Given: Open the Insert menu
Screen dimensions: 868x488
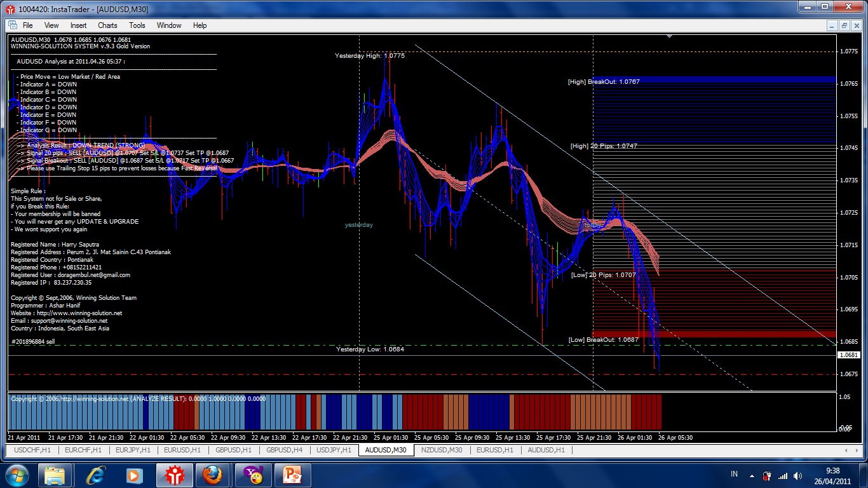Looking at the screenshot, I should coord(78,25).
